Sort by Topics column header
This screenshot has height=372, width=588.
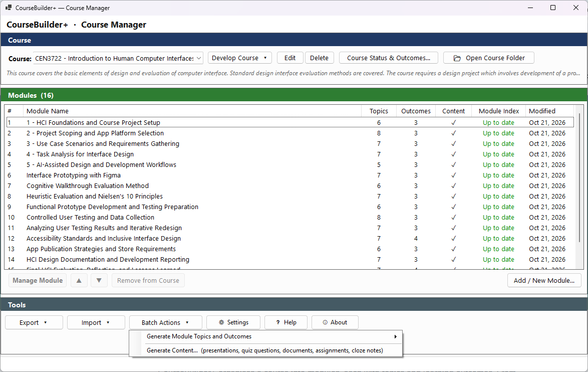click(379, 111)
